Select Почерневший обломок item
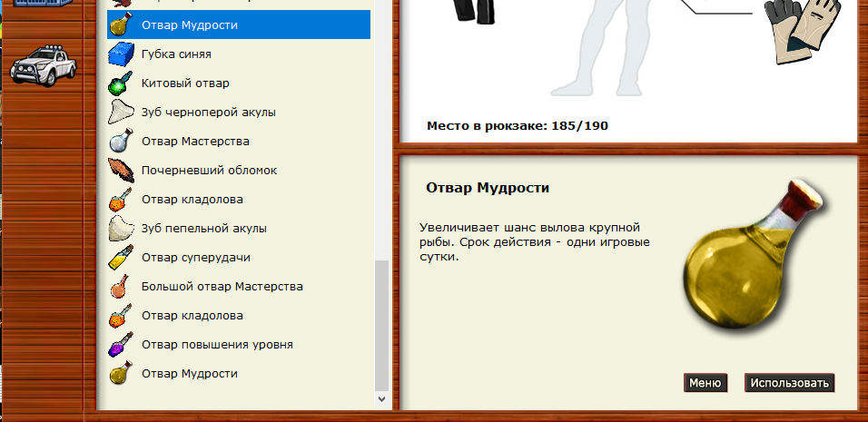 [x=239, y=171]
